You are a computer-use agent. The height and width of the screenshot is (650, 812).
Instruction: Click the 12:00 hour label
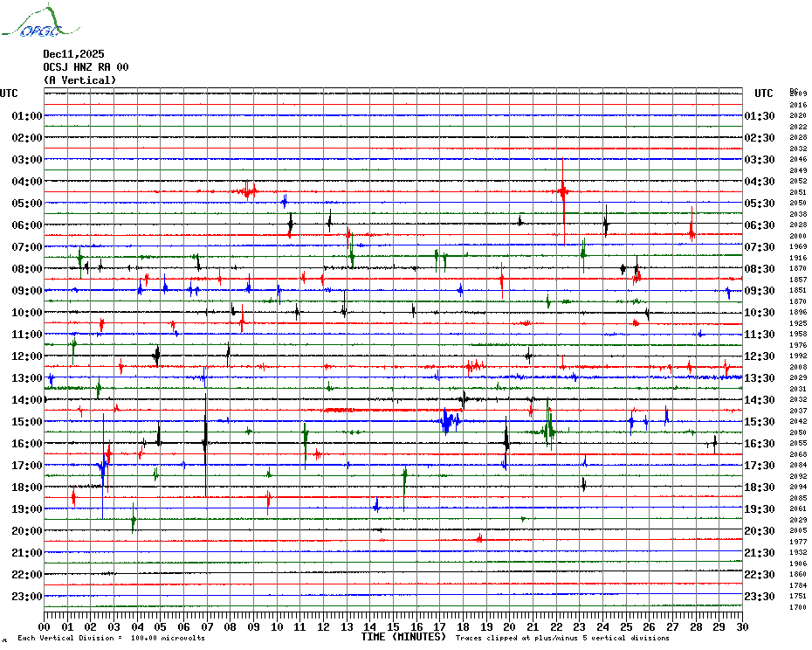pyautogui.click(x=27, y=356)
